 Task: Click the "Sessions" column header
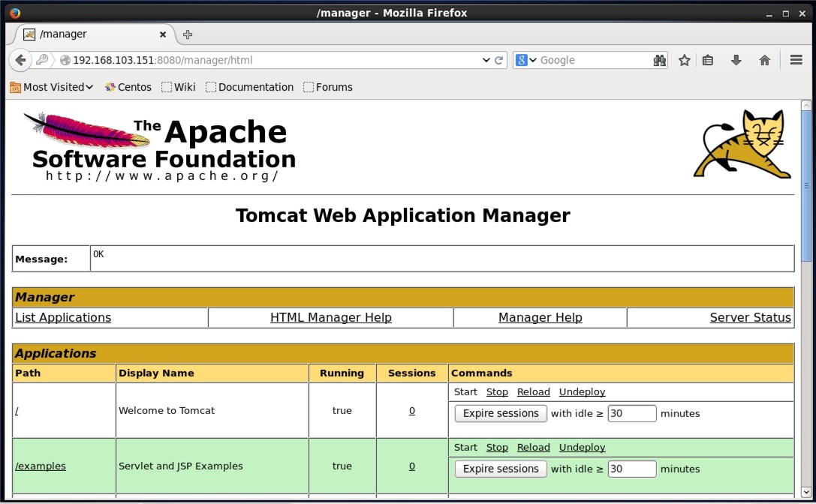(x=411, y=373)
